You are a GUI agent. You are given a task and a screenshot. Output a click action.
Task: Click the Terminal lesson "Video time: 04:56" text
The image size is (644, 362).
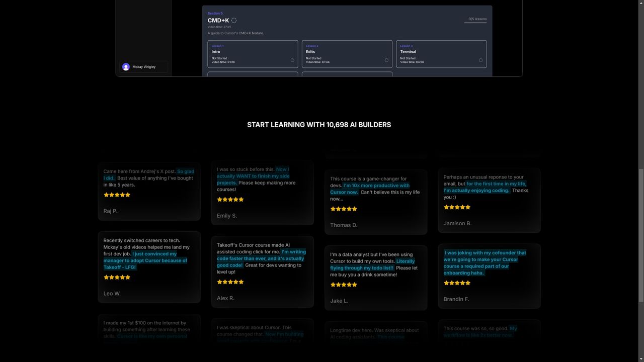point(412,62)
